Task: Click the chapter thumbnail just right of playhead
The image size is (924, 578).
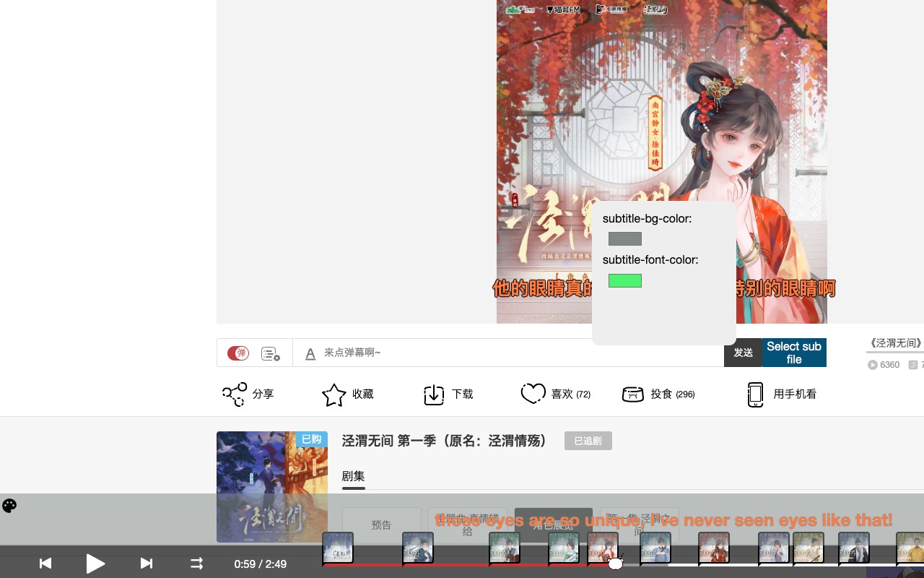Action: point(655,548)
